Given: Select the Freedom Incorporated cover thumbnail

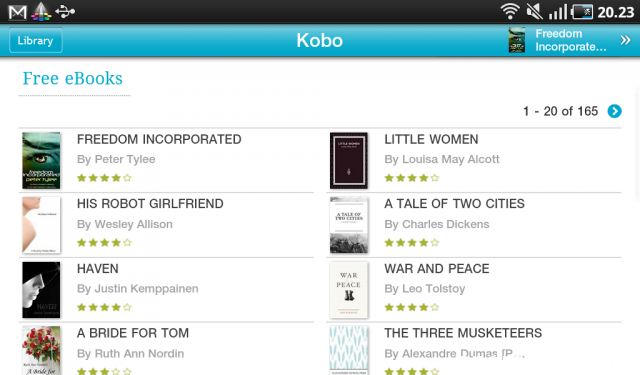Looking at the screenshot, I should click(41, 160).
